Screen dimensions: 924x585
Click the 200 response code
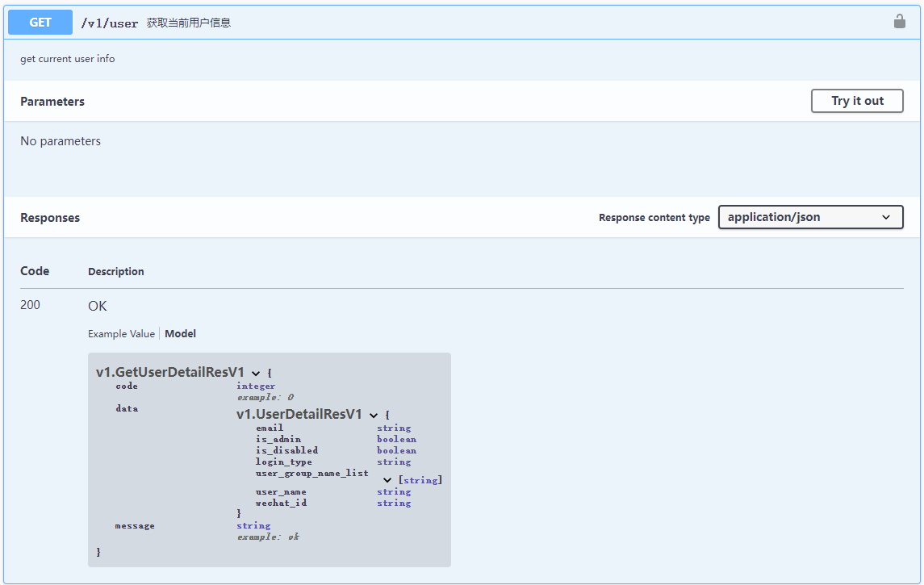(30, 305)
